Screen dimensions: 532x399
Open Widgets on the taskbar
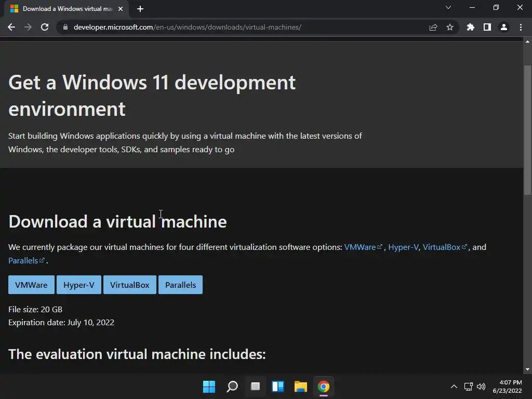point(278,387)
